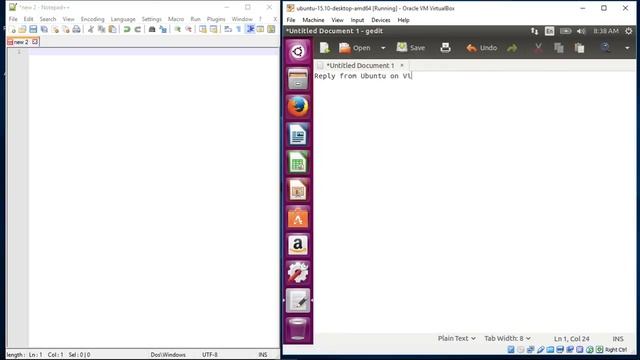640x360 pixels.
Task: Click Save button in gedit toolbar
Action: 411,48
